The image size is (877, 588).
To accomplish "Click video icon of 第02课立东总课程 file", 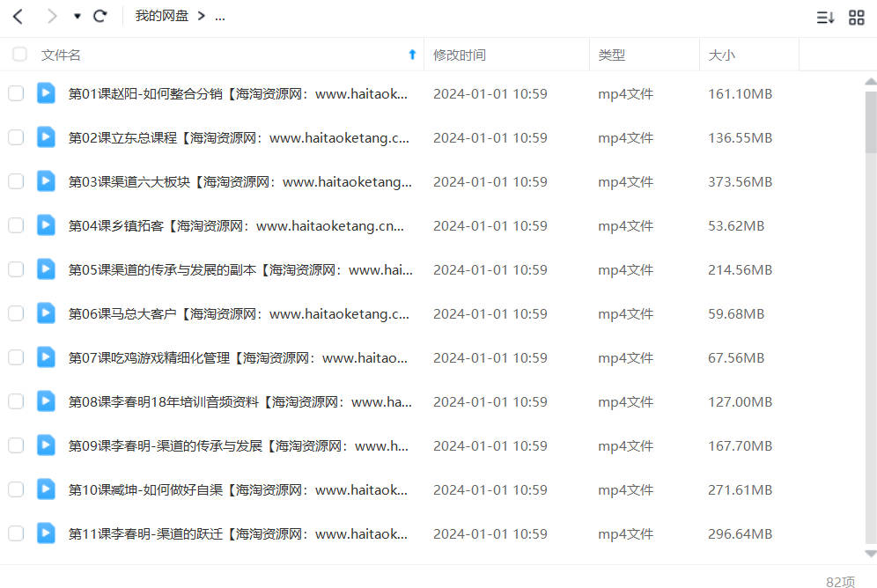I will point(46,137).
